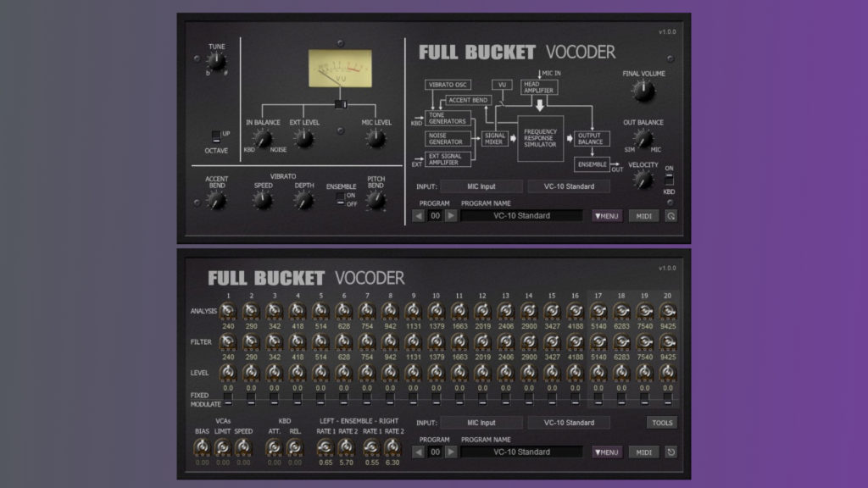Viewport: 868px width, 488px height.
Task: Toggle the VELOCITY ON/KBD switch
Action: [670, 180]
